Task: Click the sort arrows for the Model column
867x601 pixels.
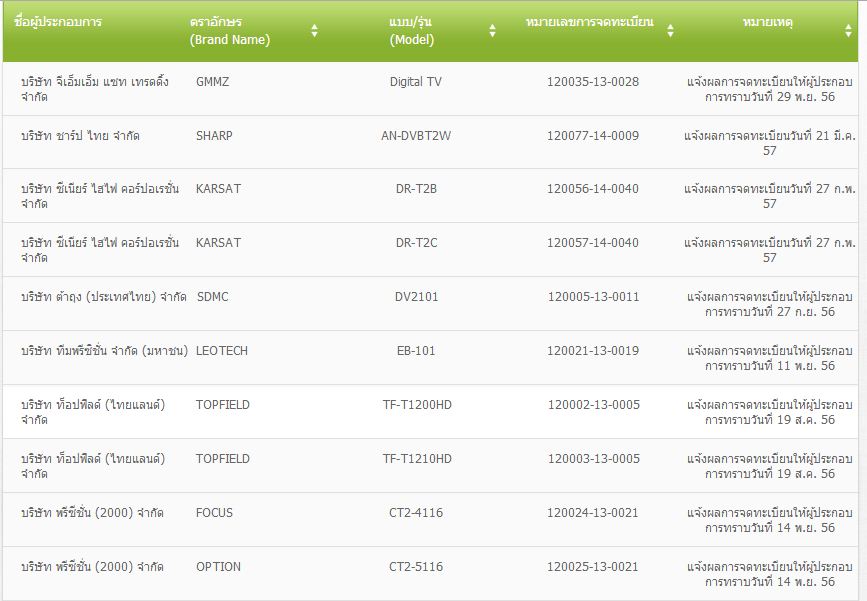Action: [x=492, y=31]
